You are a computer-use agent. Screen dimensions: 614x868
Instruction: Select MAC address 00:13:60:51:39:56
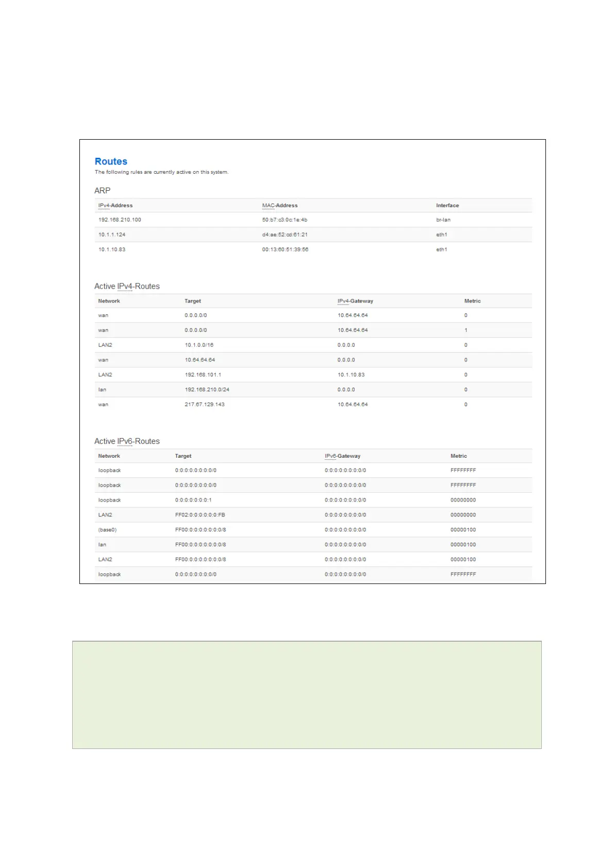[x=285, y=249]
